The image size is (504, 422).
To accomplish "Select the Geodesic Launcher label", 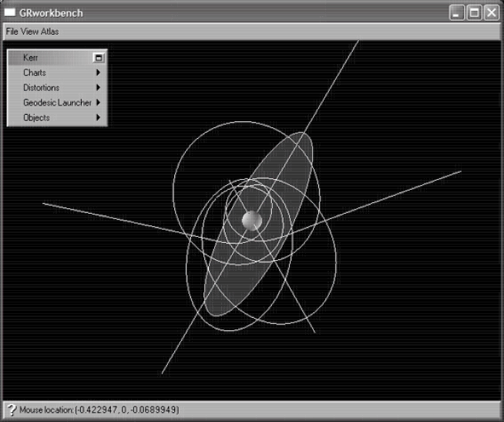I will tap(57, 102).
